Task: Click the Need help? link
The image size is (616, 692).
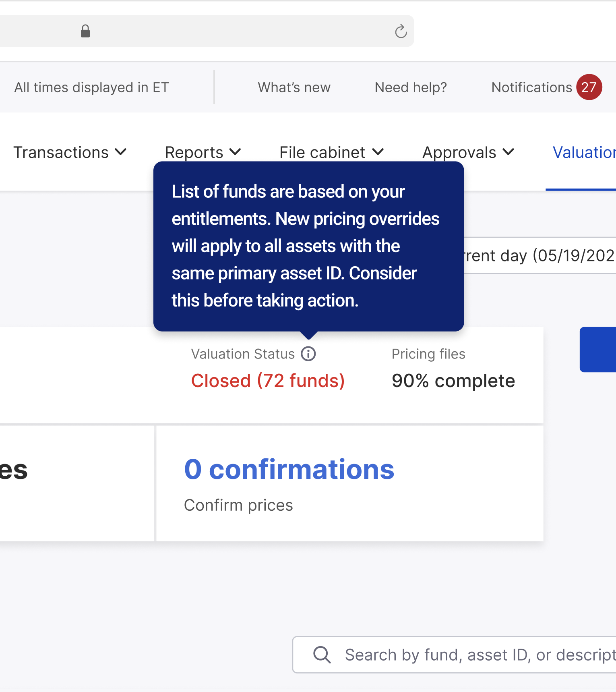Action: coord(411,87)
